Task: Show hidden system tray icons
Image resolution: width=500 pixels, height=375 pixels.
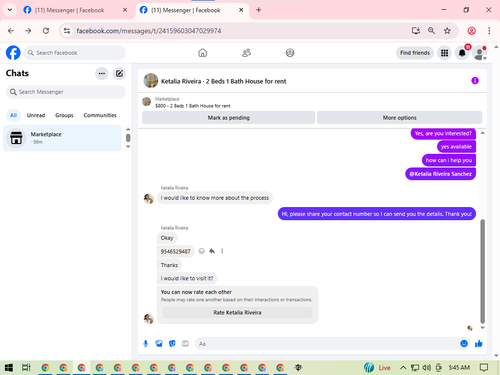Action: pos(403,368)
